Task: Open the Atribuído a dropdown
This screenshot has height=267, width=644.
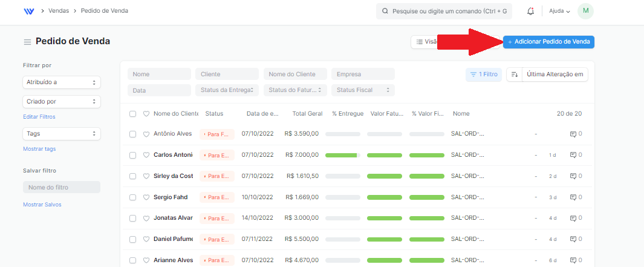Action: click(62, 82)
